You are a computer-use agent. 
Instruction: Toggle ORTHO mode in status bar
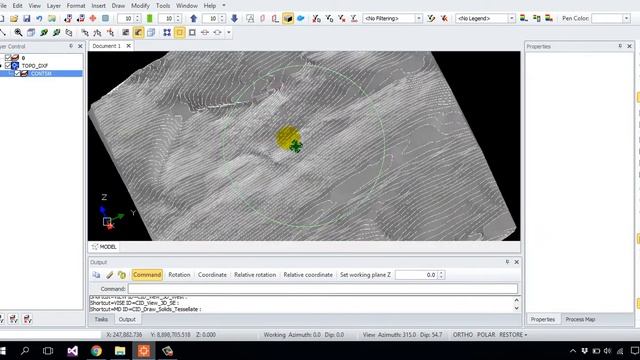pyautogui.click(x=462, y=335)
